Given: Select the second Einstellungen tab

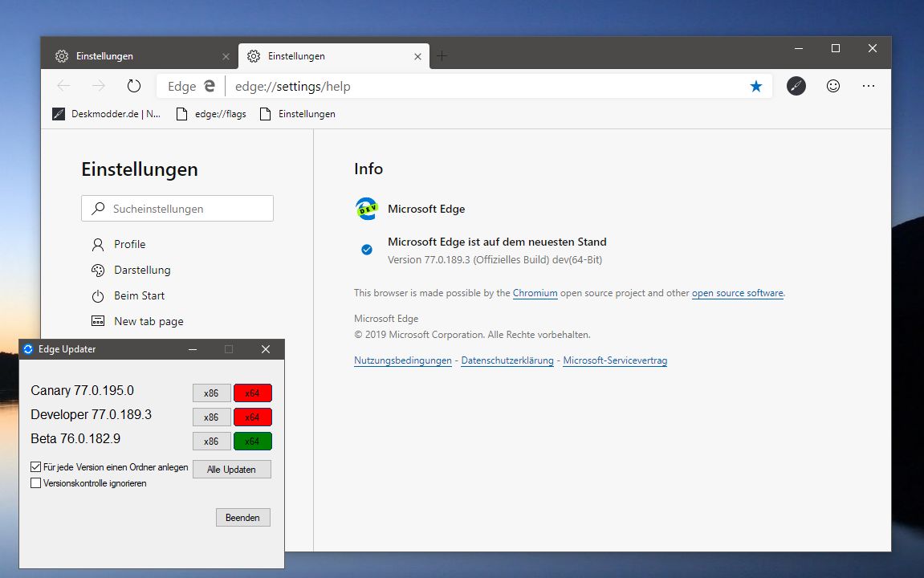Looking at the screenshot, I should 333,56.
